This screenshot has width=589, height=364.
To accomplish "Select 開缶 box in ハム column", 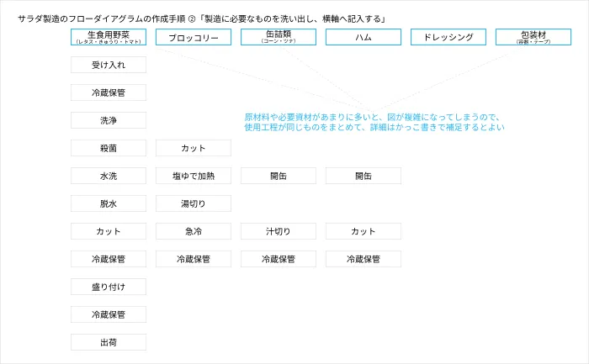I will (x=363, y=176).
